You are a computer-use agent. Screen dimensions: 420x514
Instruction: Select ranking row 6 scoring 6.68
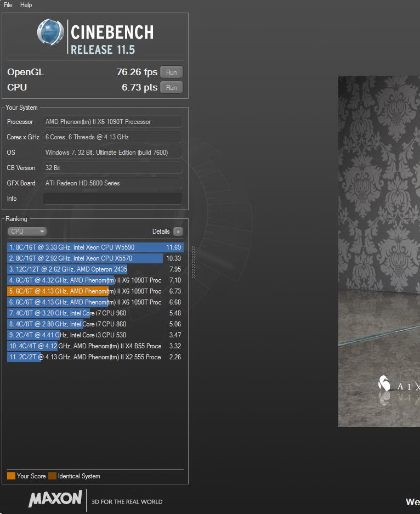pyautogui.click(x=95, y=302)
